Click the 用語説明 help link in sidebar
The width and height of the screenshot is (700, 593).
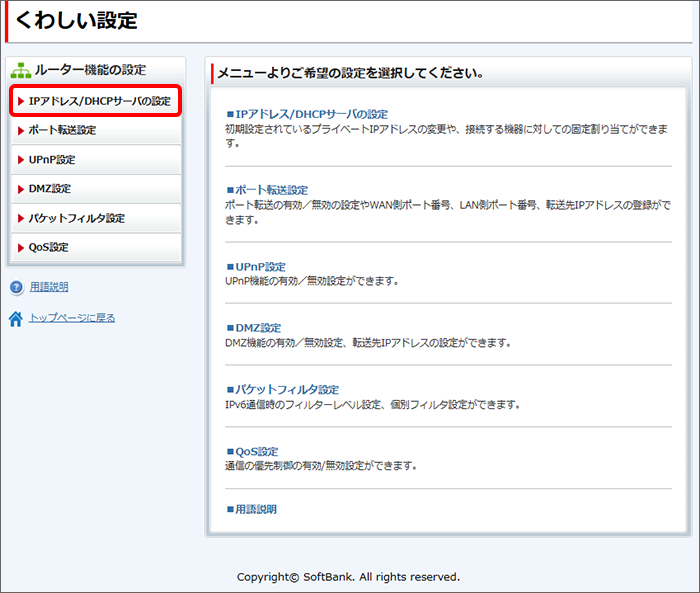(x=49, y=287)
